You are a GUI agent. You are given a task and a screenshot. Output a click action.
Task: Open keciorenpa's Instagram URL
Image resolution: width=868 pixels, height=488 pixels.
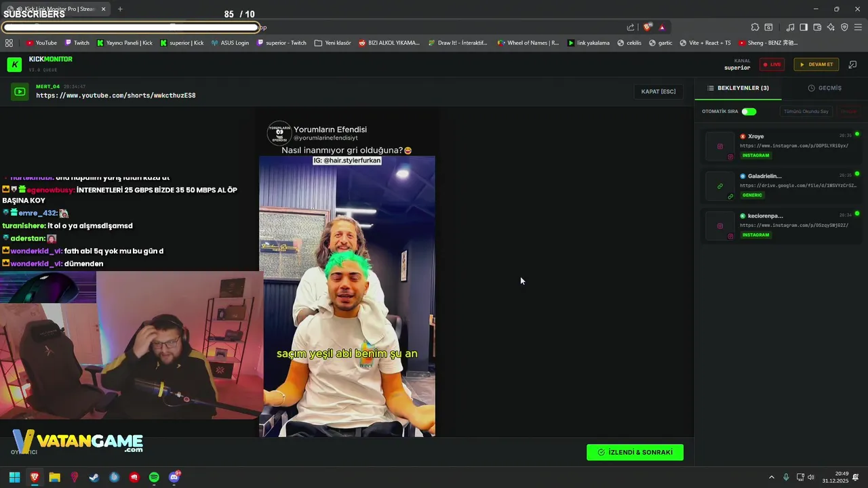coord(794,225)
